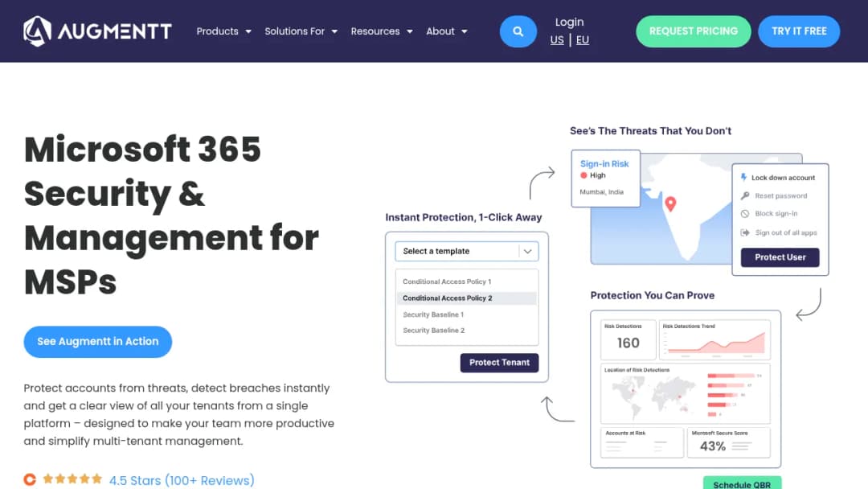Click the TRY IT FREE button
Image resolution: width=868 pixels, height=489 pixels.
(799, 31)
